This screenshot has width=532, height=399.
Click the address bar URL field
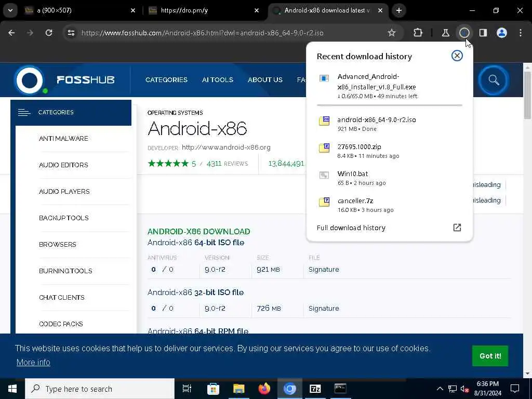click(x=202, y=33)
